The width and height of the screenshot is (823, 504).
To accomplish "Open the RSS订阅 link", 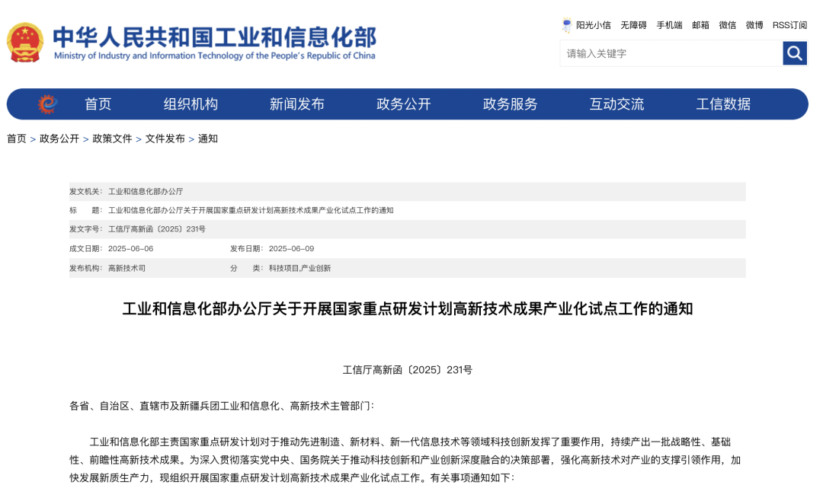I will [x=789, y=25].
